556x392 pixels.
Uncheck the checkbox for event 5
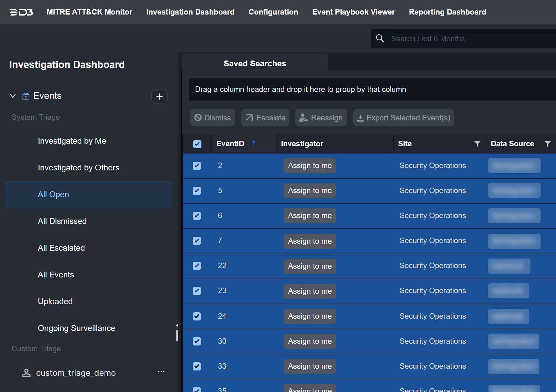point(197,191)
